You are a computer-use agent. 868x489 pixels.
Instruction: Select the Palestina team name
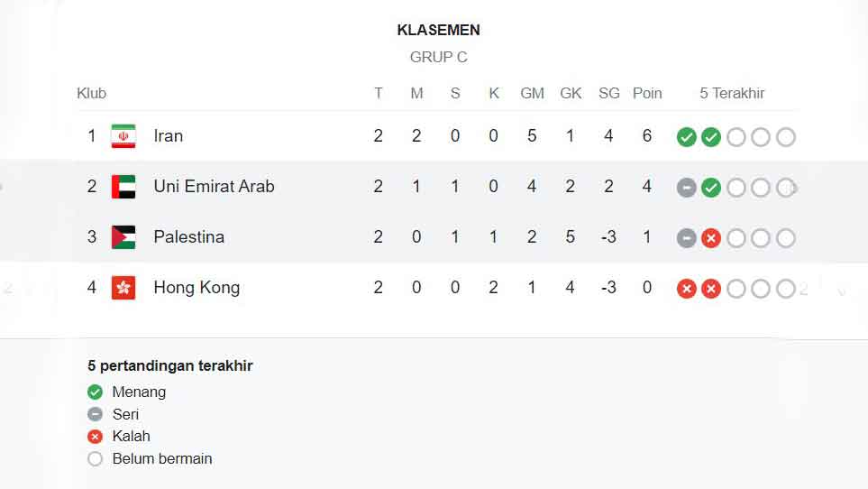188,237
